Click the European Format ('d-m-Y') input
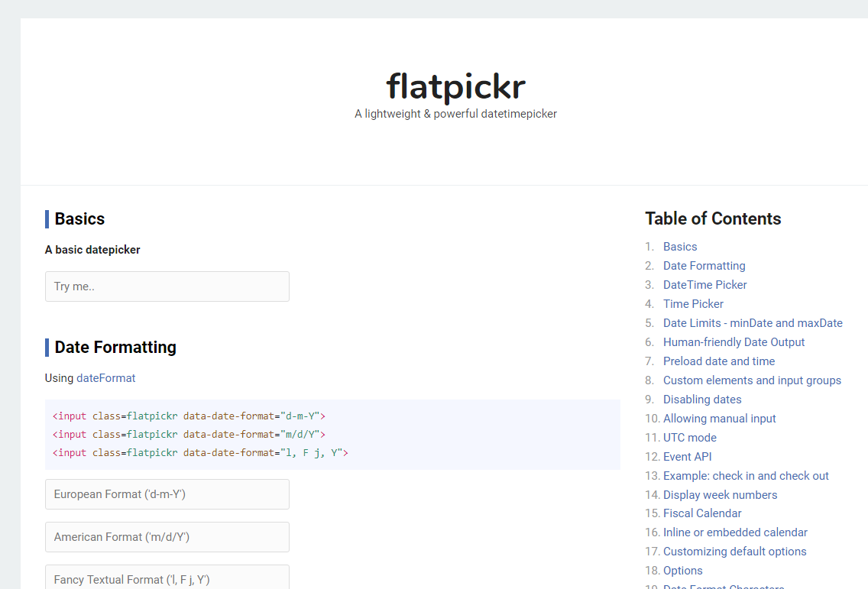 coord(167,494)
